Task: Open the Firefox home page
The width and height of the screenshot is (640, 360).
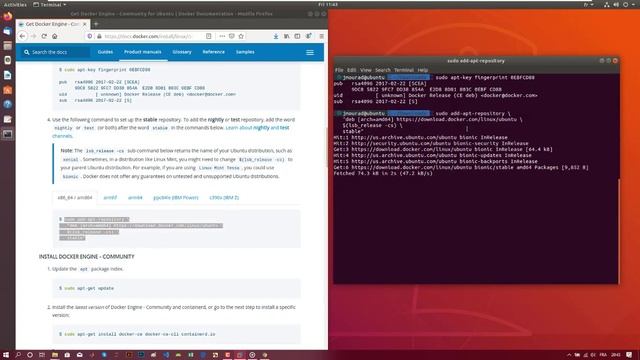Action: (x=55, y=36)
